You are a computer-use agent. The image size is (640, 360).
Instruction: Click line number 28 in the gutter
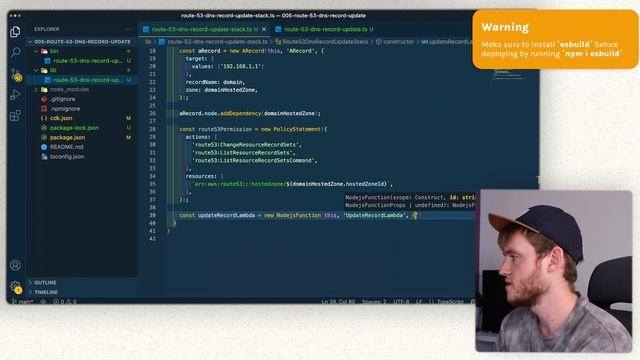152,129
